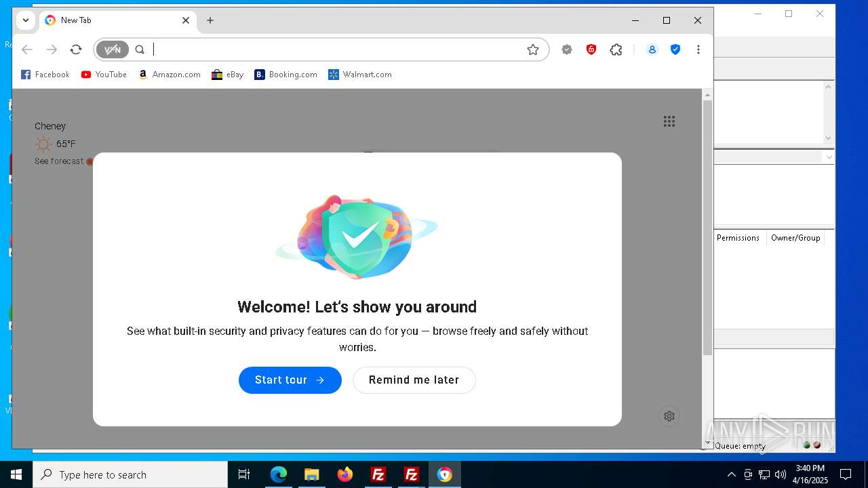The image size is (868, 488).
Task: Expand the tab search dropdown arrow
Action: [26, 20]
